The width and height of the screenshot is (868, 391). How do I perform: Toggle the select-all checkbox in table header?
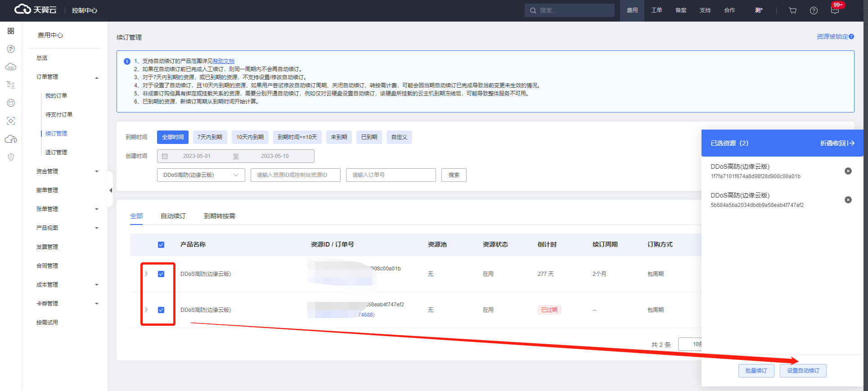[161, 245]
